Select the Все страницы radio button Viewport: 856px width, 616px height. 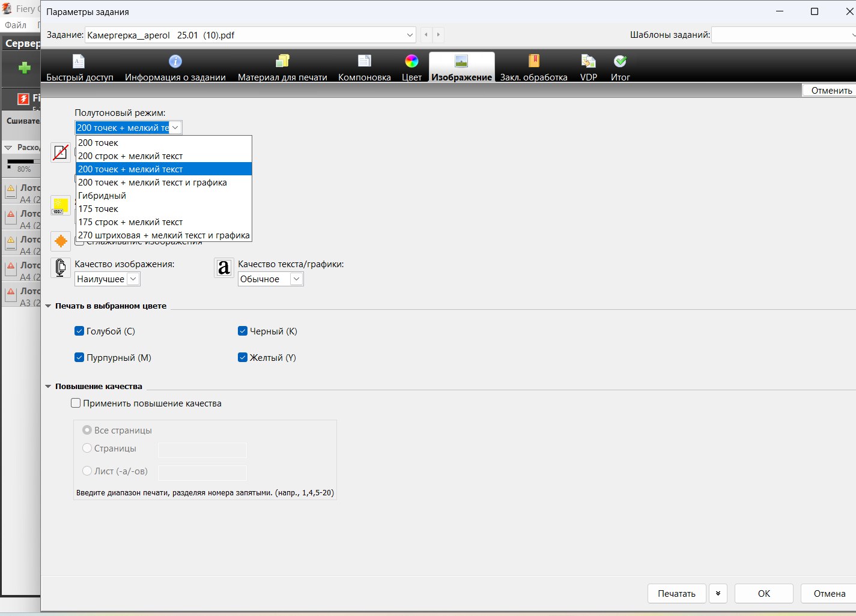[x=87, y=430]
